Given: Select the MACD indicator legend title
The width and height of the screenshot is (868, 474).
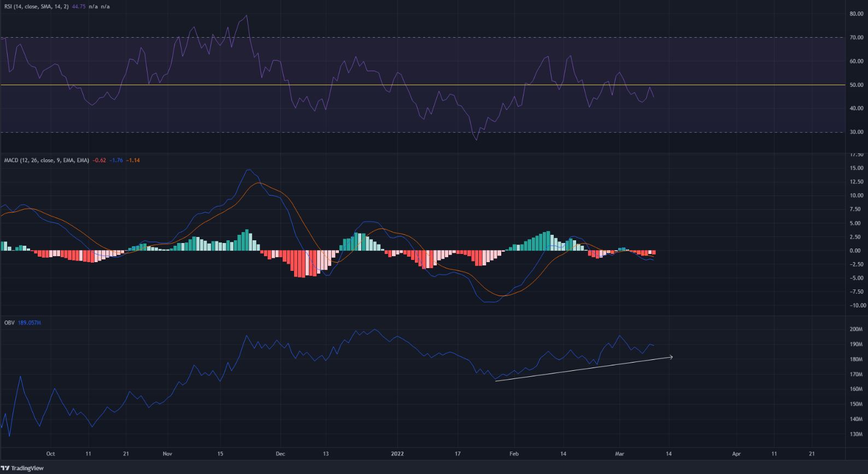Looking at the screenshot, I should [46, 161].
